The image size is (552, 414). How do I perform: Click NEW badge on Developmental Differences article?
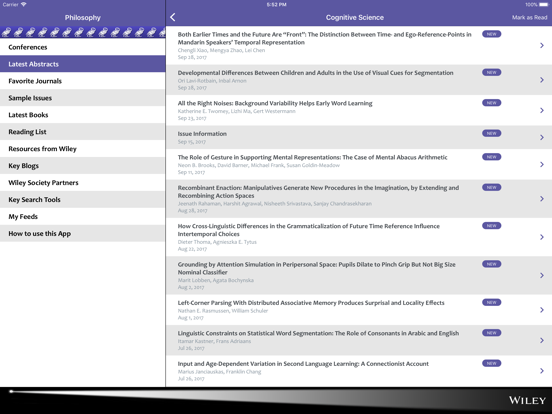[x=491, y=72]
